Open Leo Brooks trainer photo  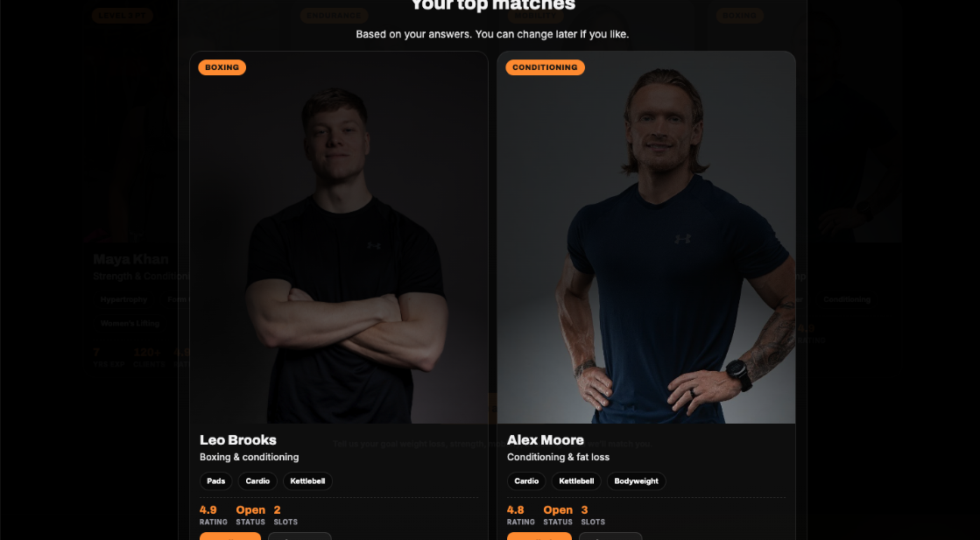click(339, 245)
